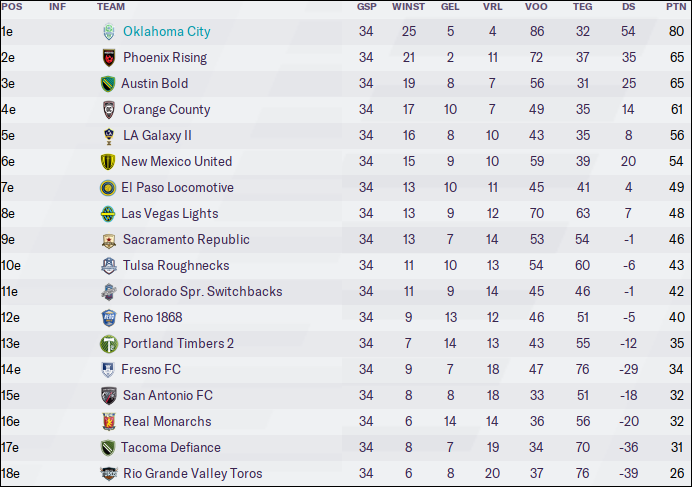Sort table by DS column header
Viewport: 692px width, 487px height.
pyautogui.click(x=628, y=7)
